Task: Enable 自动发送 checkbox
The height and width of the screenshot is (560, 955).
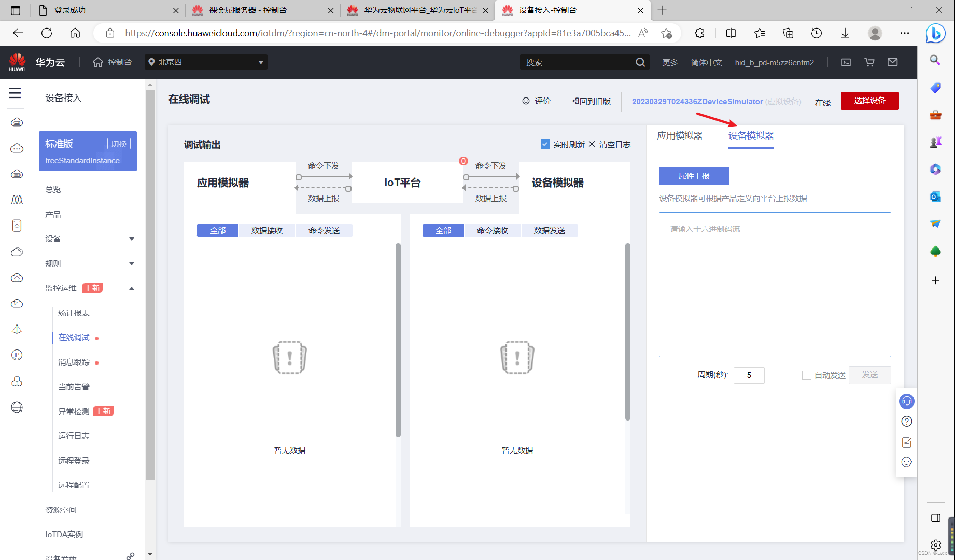Action: tap(806, 375)
